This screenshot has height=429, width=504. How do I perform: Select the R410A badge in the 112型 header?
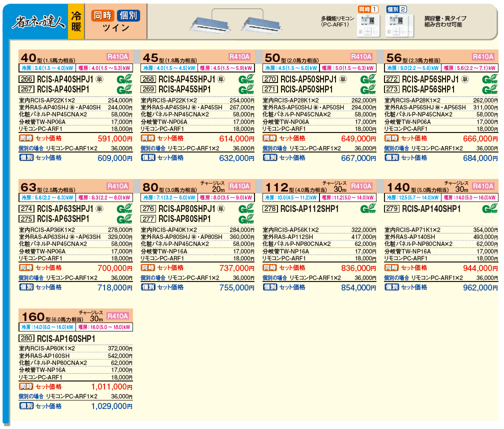tap(361, 186)
